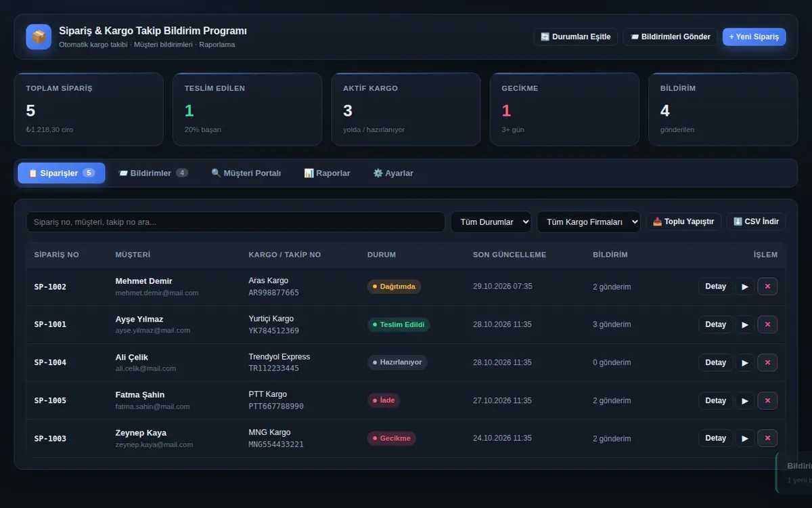
Task: Click the Hazırlanıyor status badge
Action: coord(397,362)
